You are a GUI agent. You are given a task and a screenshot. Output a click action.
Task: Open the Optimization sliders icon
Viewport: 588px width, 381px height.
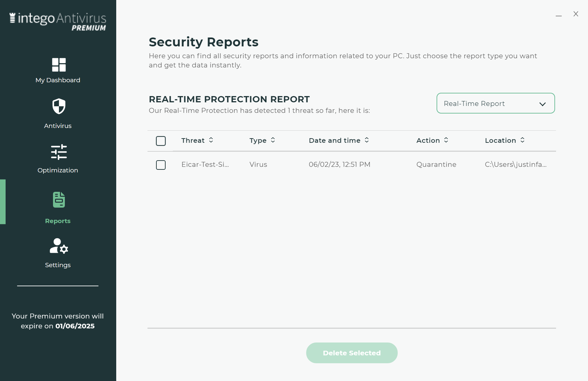[x=59, y=152]
